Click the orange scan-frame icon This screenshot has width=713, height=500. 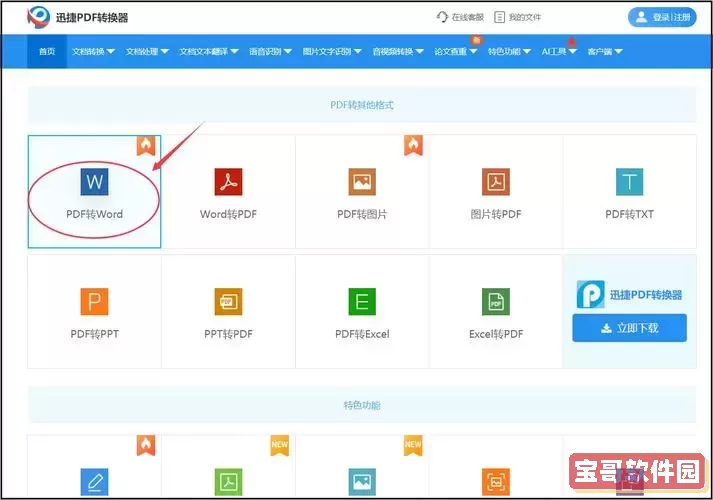click(x=496, y=482)
